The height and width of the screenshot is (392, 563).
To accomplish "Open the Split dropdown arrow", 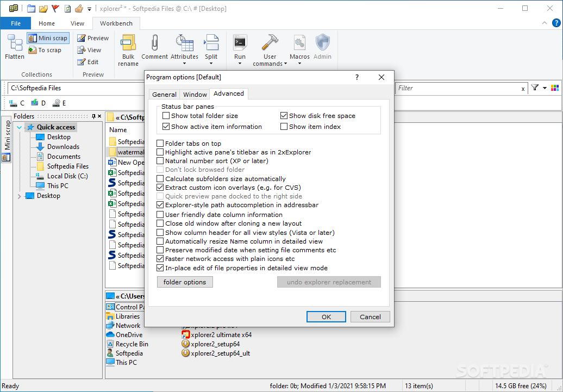I will [211, 64].
